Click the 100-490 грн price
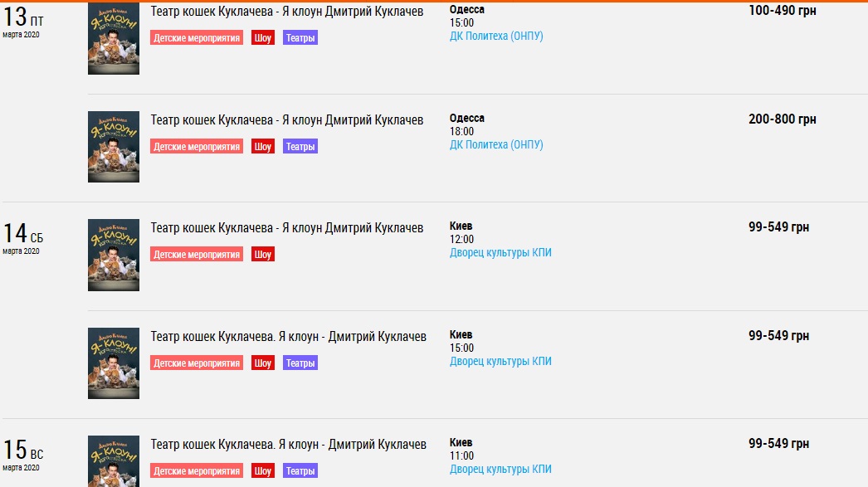The height and width of the screenshot is (487, 868). tap(782, 11)
